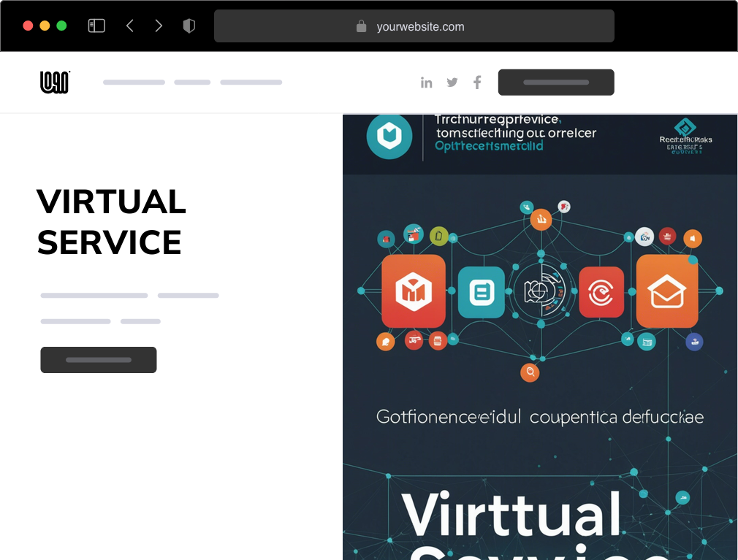The width and height of the screenshot is (738, 560).
Task: Click the VIRTUAL SERVICE headline
Action: tap(112, 222)
